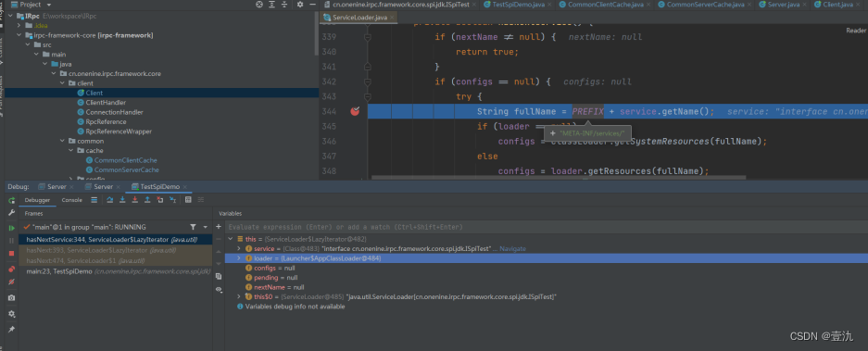The height and width of the screenshot is (351, 868).
Task: Collapse the 'this' variable node
Action: coord(231,239)
